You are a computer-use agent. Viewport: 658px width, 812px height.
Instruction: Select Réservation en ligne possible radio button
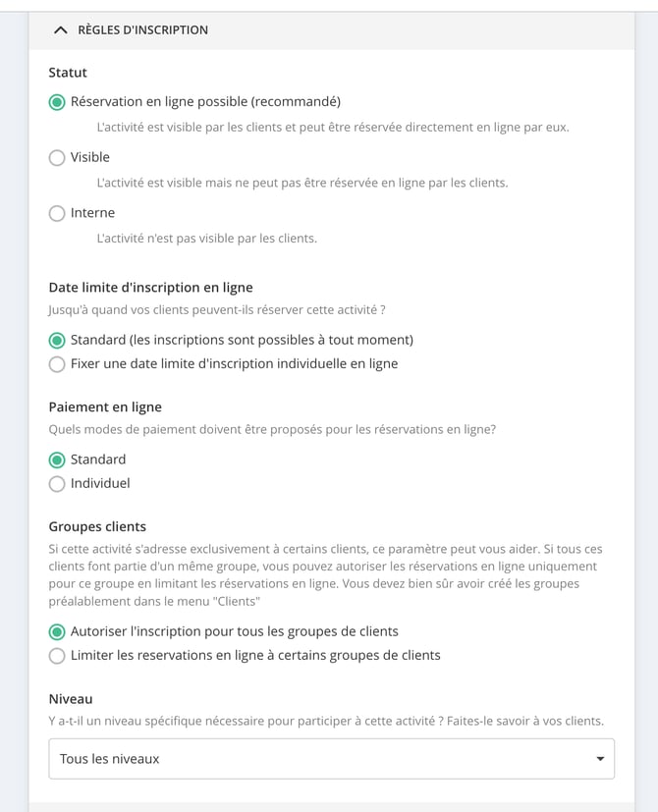(57, 102)
